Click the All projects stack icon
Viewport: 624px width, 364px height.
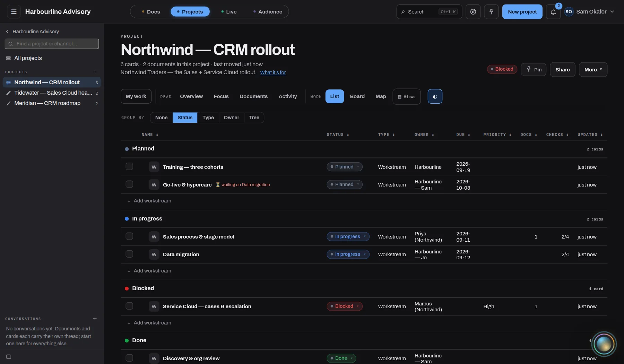coord(8,58)
